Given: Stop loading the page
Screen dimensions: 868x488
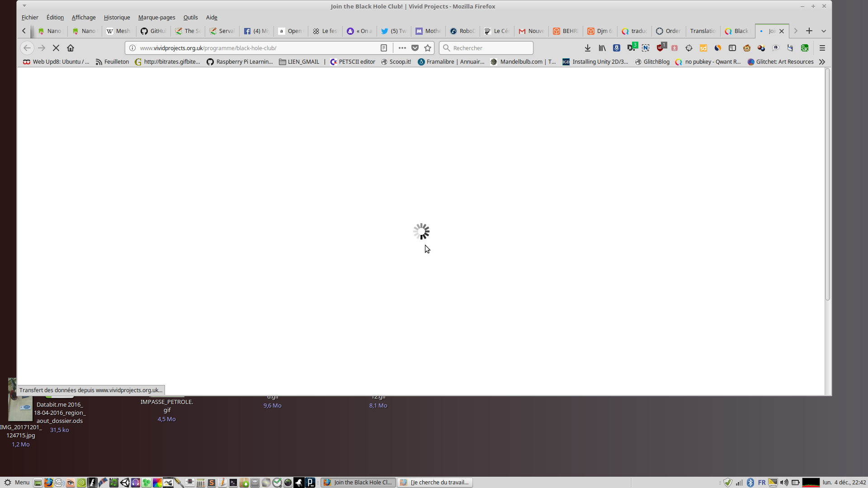Looking at the screenshot, I should tap(56, 48).
